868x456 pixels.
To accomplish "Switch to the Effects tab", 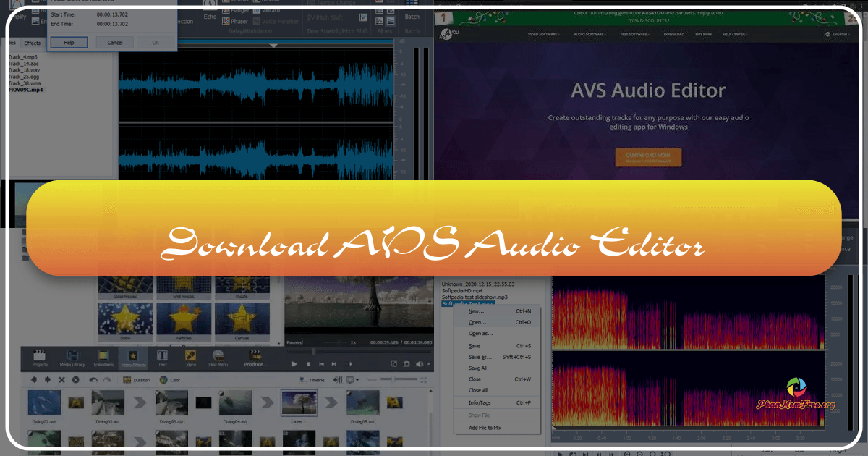I will 32,43.
